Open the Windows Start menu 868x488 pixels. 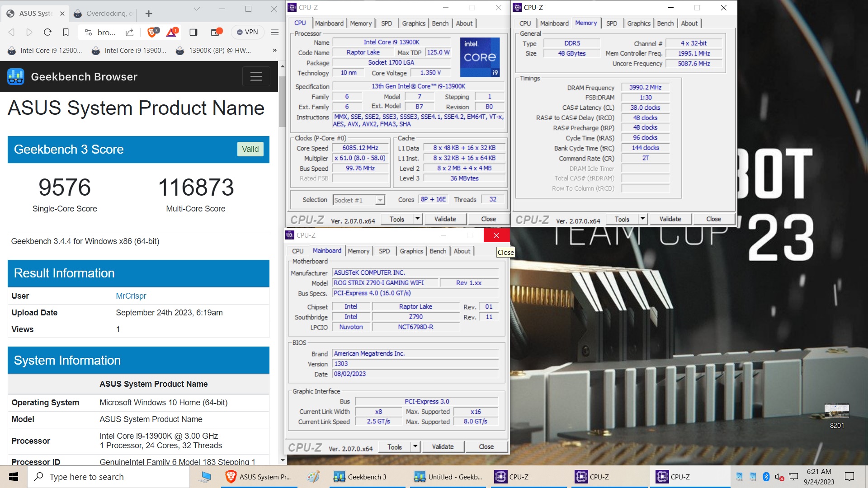tap(14, 477)
